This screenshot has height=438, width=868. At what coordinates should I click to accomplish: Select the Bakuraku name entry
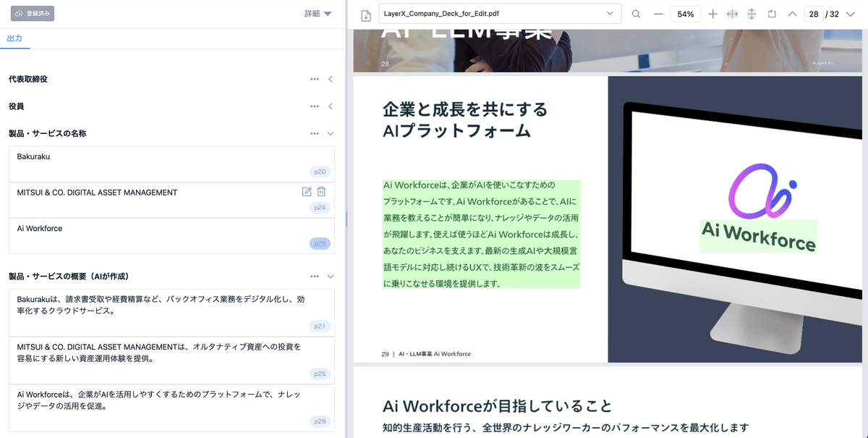[172, 164]
